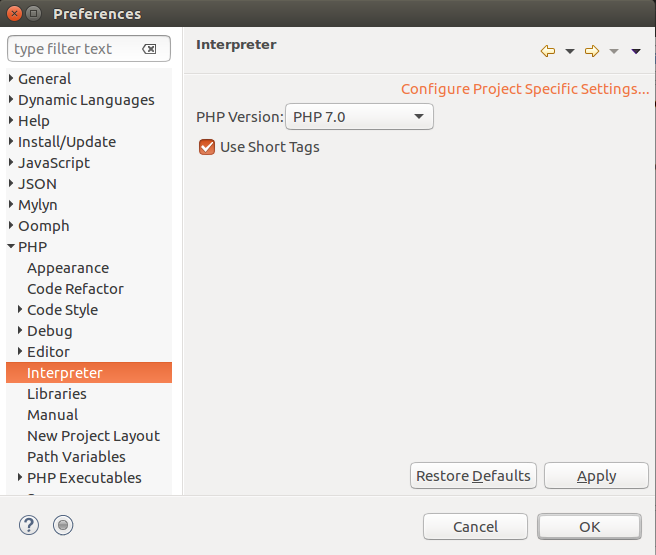The width and height of the screenshot is (656, 555).
Task: Select Appearance under PHP
Action: click(68, 268)
